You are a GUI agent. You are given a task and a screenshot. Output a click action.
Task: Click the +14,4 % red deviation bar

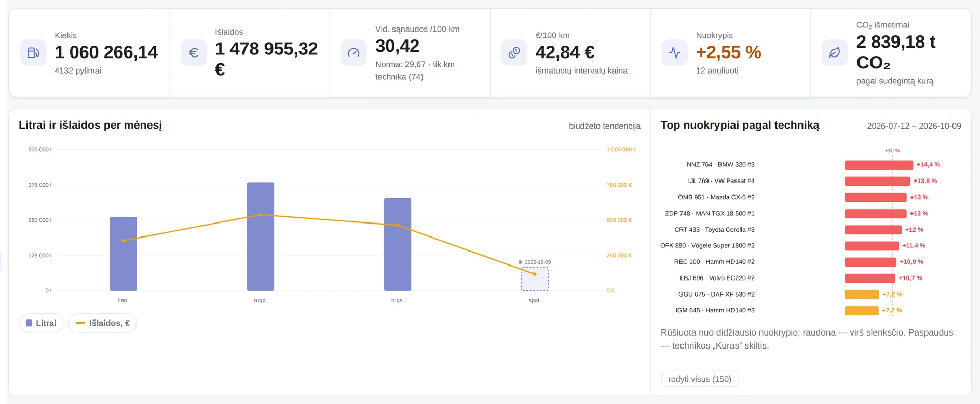[x=879, y=165]
